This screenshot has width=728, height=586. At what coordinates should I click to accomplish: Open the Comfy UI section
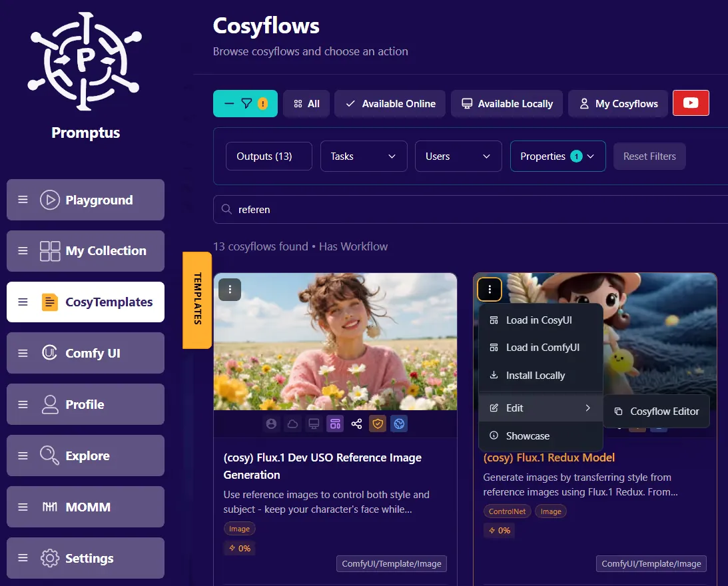[x=85, y=353]
